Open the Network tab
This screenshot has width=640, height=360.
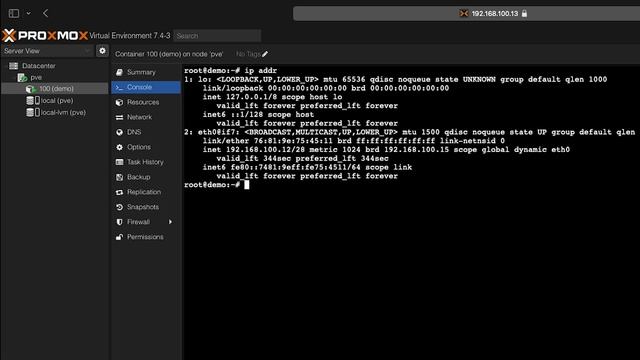click(146, 117)
